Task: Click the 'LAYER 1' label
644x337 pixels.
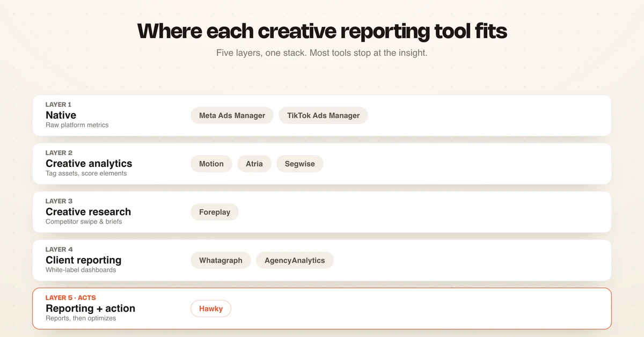Action: (x=58, y=105)
